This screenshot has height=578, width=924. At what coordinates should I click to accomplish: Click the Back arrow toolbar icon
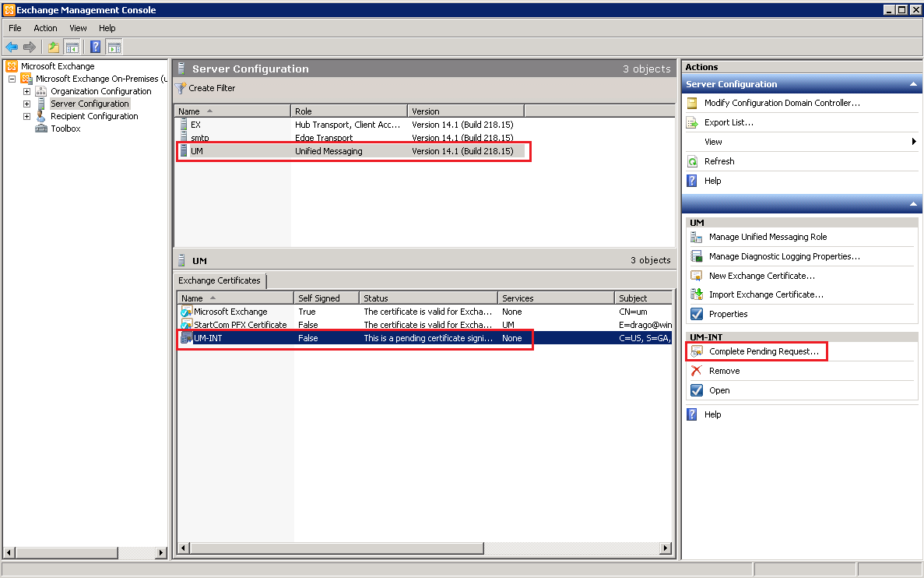pyautogui.click(x=12, y=48)
